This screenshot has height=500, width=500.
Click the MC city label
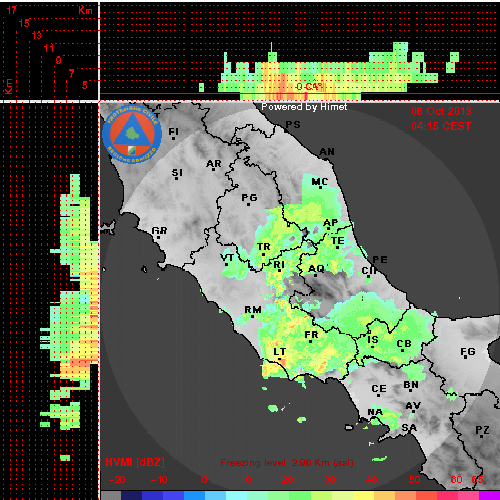click(x=319, y=182)
